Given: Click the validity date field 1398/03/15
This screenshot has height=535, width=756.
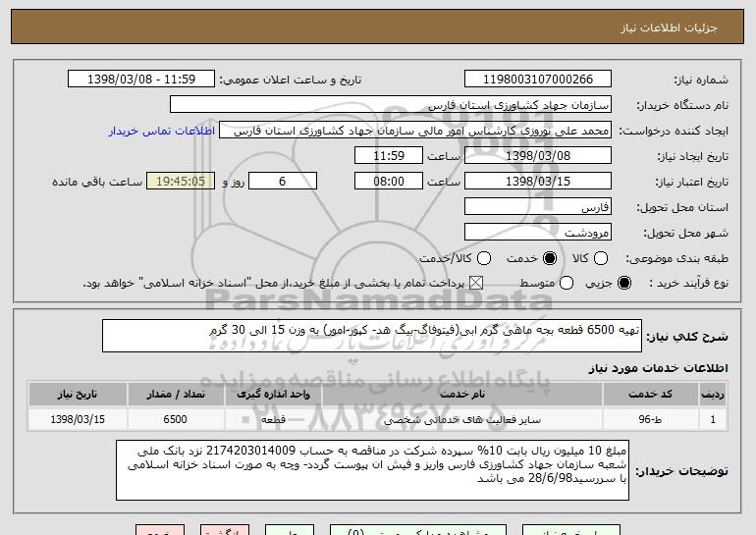Looking at the screenshot, I should coord(538,182).
